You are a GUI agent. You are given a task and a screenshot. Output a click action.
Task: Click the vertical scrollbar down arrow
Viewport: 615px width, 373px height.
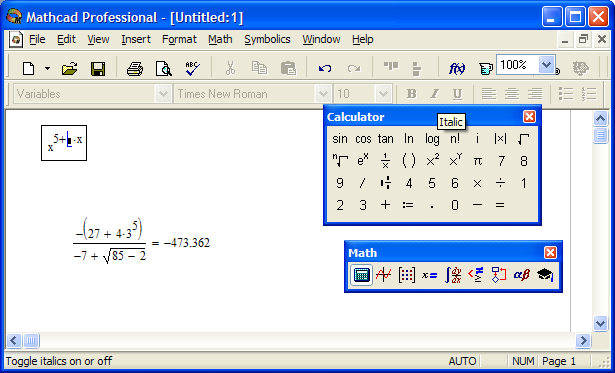(x=600, y=324)
